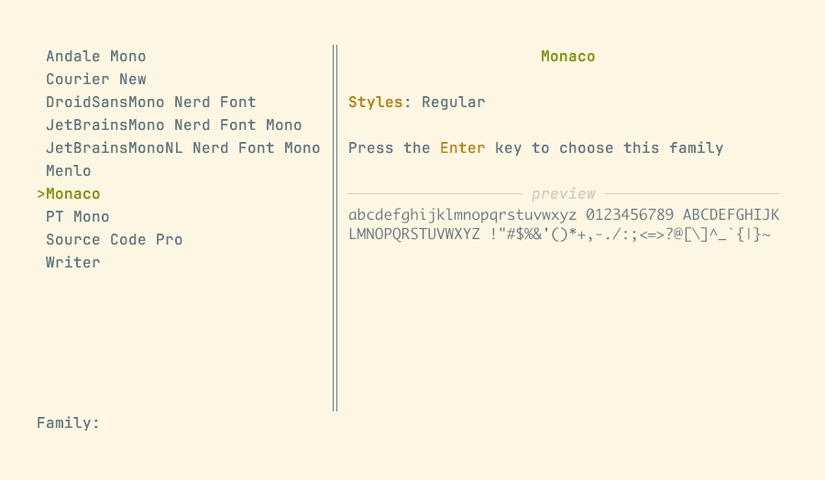This screenshot has height=480, width=825.
Task: Click the uppercase and symbols preview line
Action: 559,236
